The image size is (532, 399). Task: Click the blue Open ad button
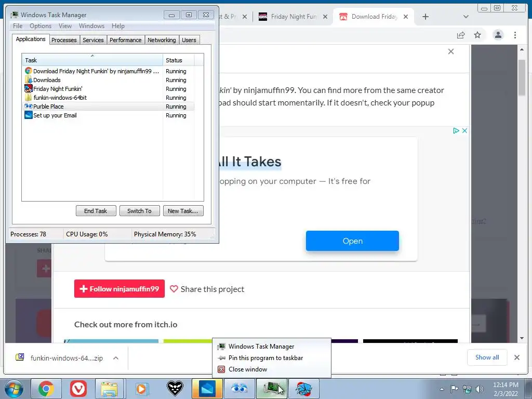coord(352,241)
